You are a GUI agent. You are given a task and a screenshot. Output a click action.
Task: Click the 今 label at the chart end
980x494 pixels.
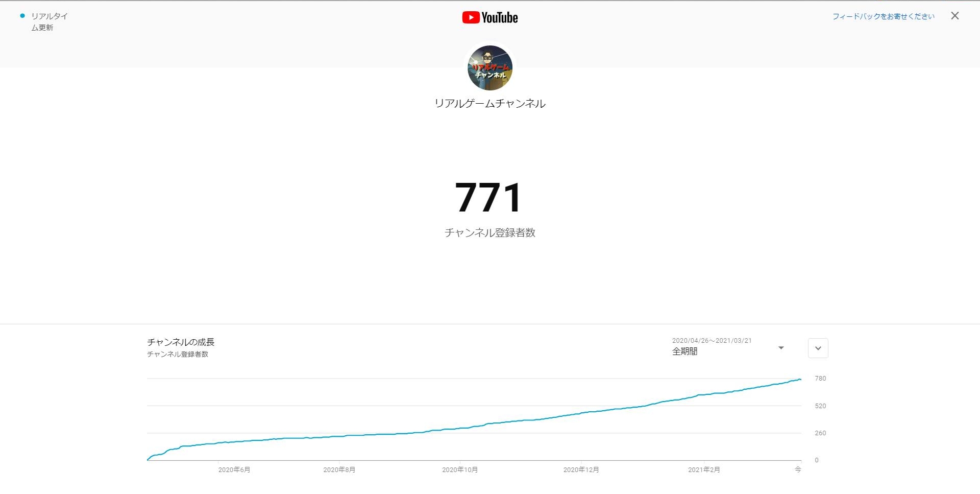point(798,469)
